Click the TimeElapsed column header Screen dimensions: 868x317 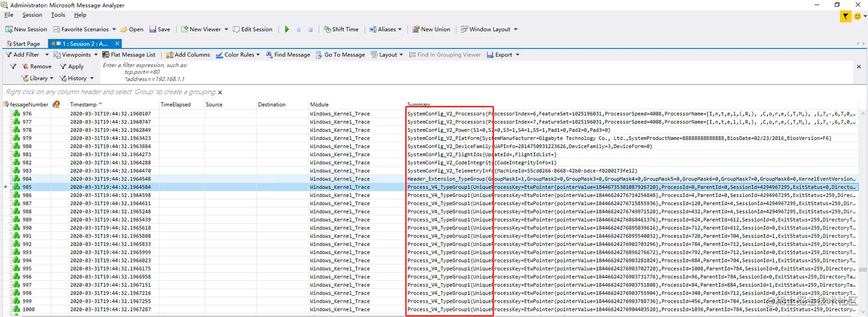181,105
